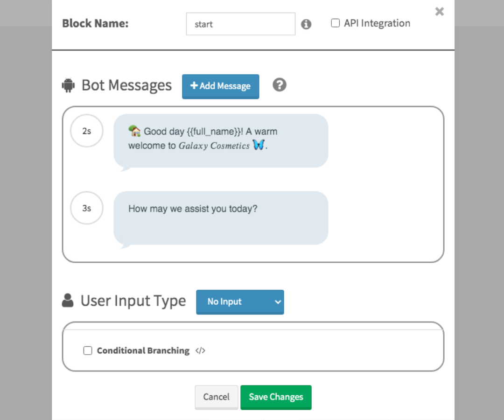Click the Block Name info icon
The image size is (504, 420).
306,24
